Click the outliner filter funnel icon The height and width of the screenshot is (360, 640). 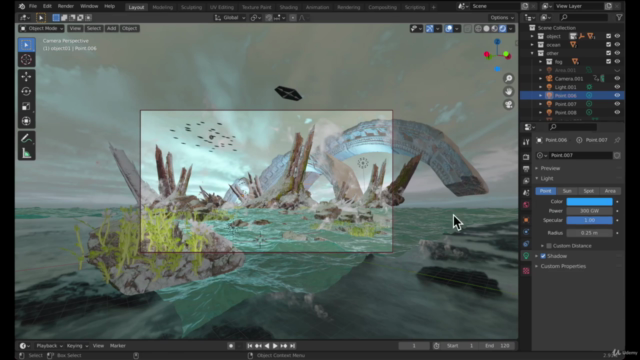(619, 17)
